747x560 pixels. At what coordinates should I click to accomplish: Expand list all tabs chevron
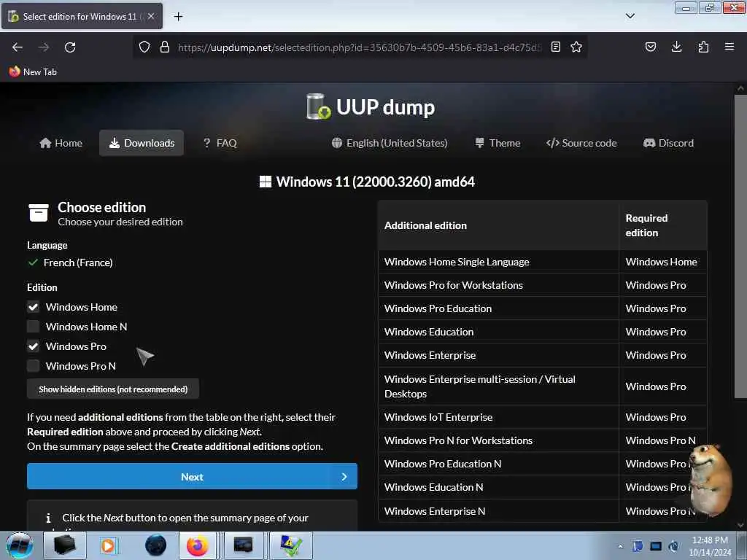click(x=630, y=16)
